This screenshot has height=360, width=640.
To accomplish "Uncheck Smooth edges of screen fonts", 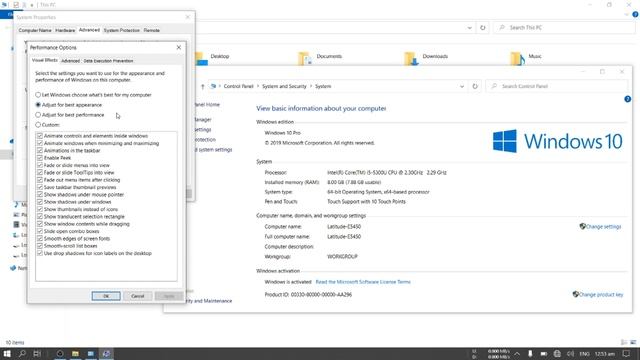I will 40,238.
